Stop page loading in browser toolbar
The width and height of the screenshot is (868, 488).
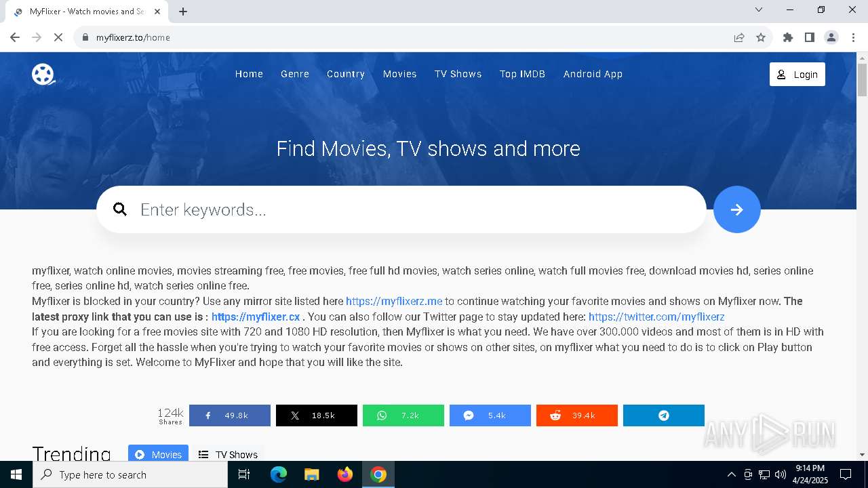coord(58,37)
